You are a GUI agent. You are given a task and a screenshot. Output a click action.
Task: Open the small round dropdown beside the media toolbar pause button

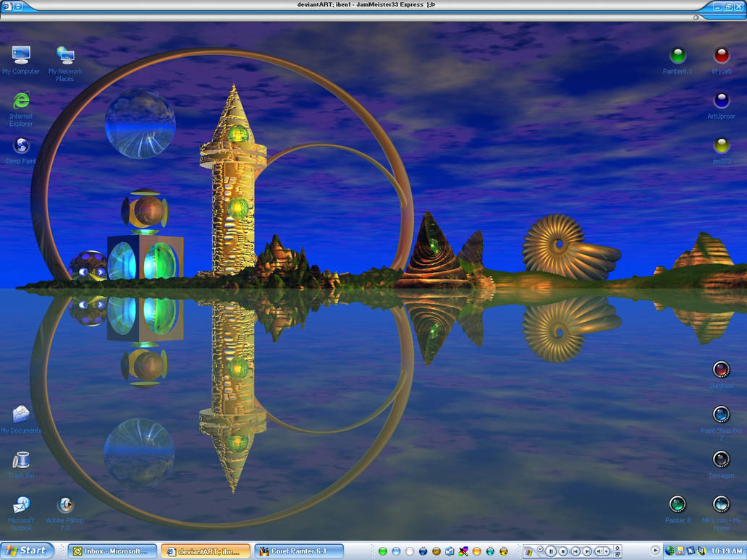[x=540, y=549]
